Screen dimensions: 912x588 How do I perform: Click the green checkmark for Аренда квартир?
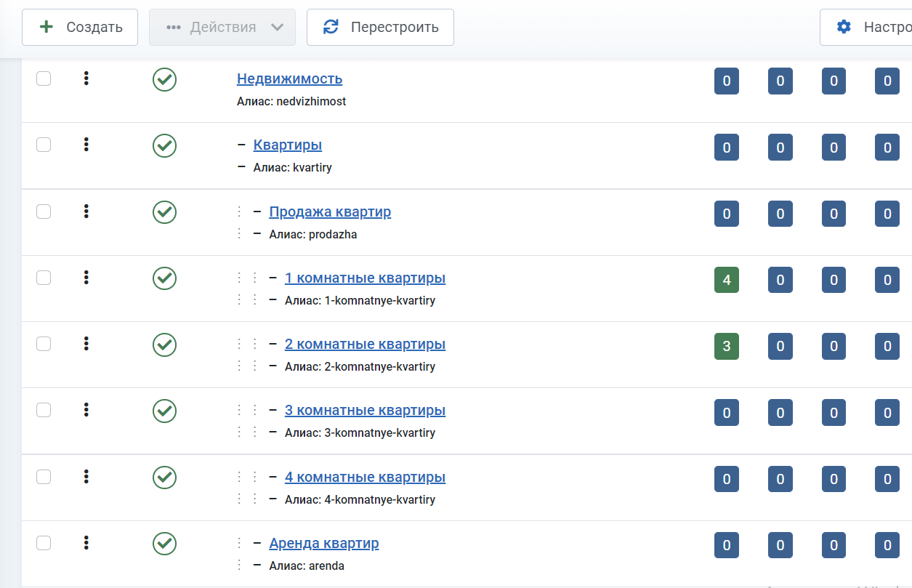(165, 543)
